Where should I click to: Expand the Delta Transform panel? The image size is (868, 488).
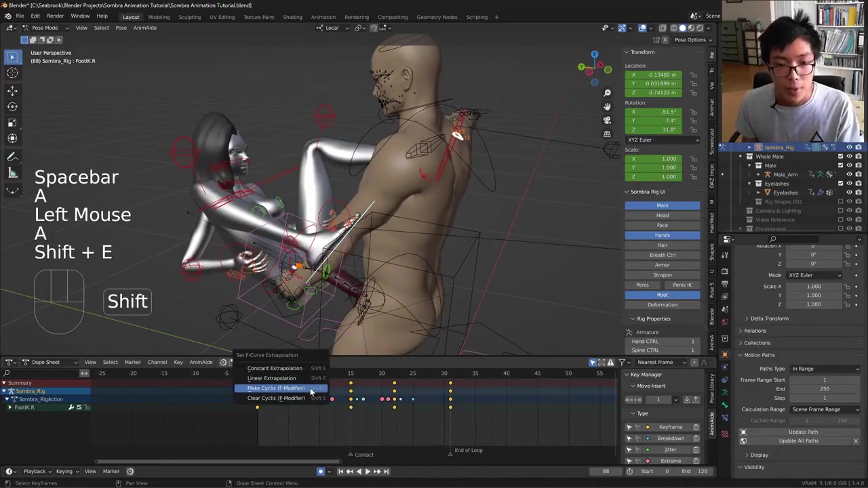(x=769, y=319)
